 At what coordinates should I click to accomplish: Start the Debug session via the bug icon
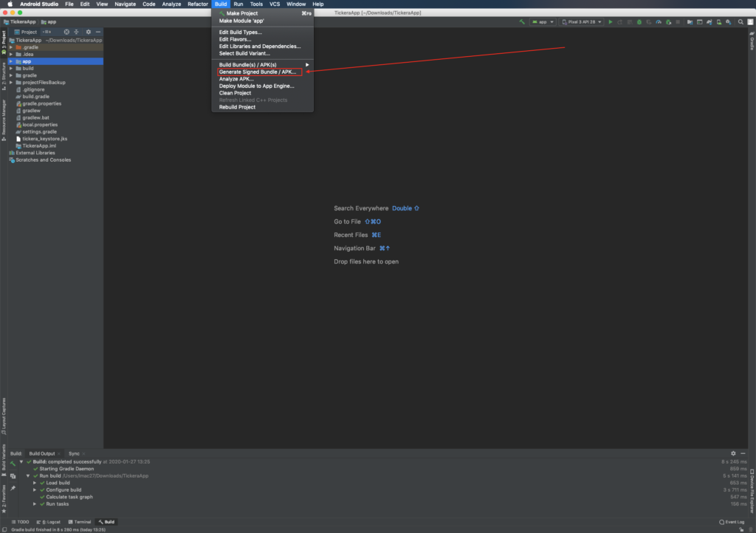click(639, 21)
